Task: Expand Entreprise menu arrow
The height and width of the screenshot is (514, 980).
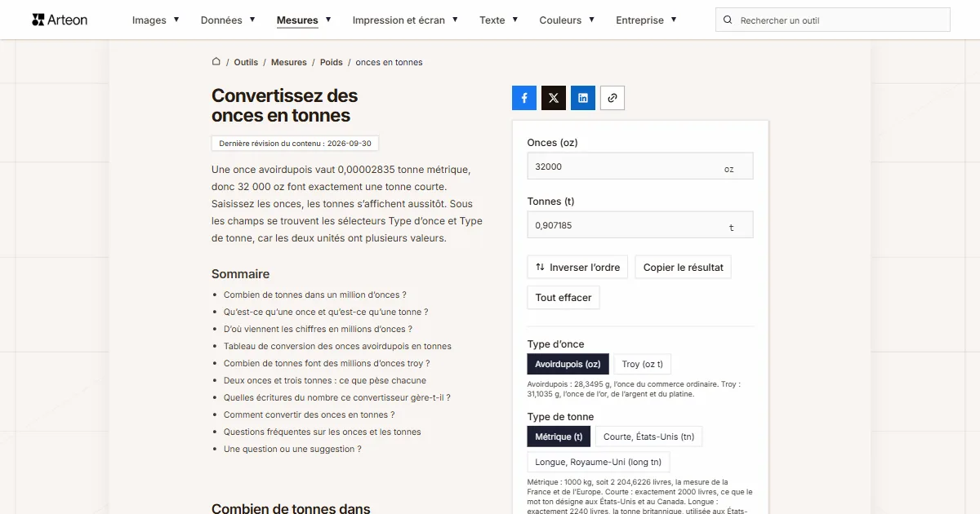Action: point(674,20)
